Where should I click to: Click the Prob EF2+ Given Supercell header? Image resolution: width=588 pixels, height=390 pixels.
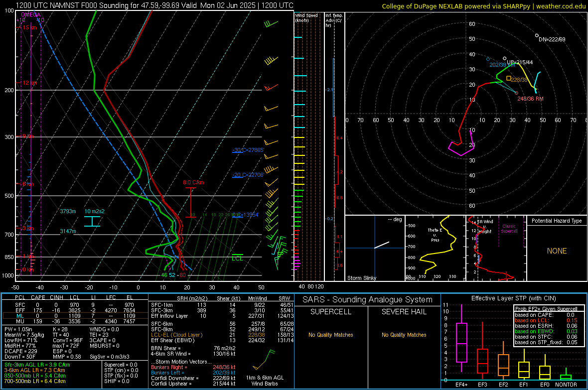tap(546, 309)
